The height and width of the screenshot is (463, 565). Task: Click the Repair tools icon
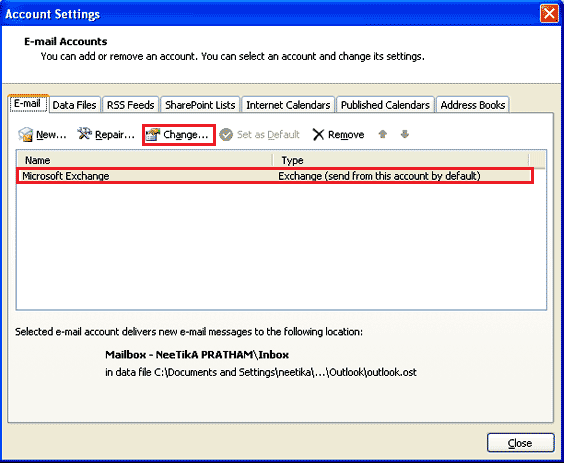[x=85, y=134]
